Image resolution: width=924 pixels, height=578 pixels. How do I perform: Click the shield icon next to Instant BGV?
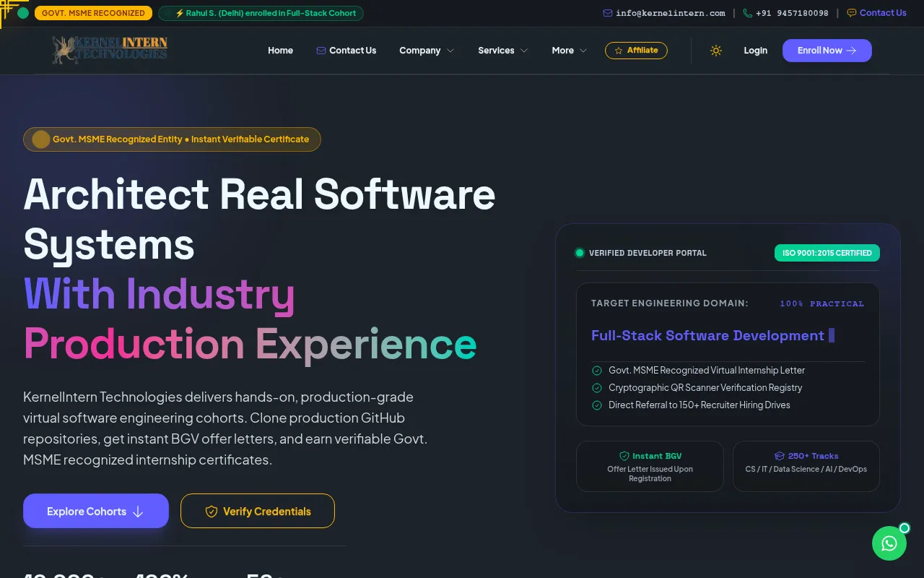click(624, 456)
